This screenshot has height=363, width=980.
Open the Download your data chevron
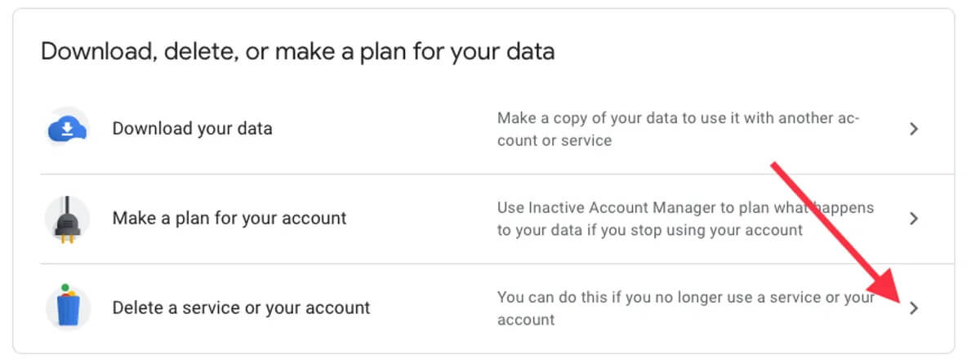[x=914, y=129]
